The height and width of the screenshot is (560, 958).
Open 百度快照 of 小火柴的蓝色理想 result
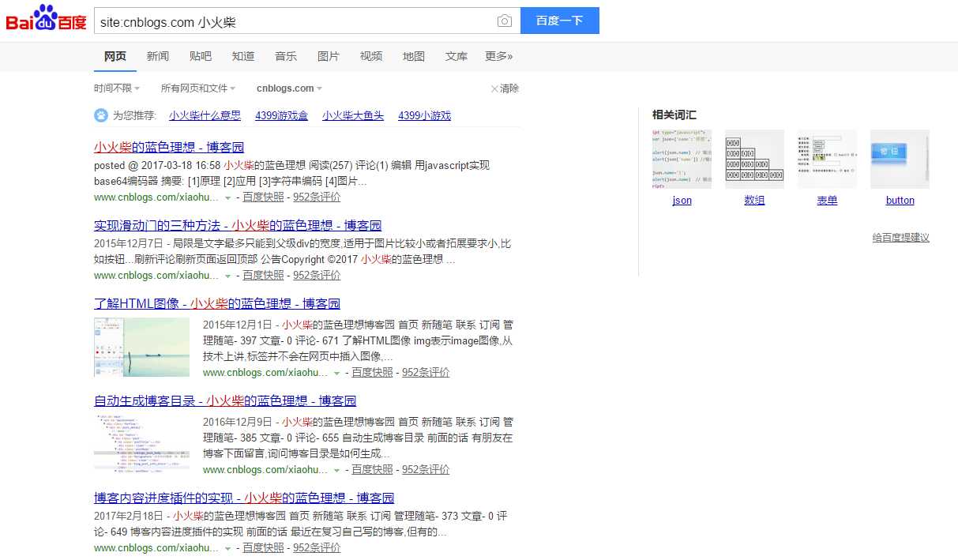pos(263,197)
